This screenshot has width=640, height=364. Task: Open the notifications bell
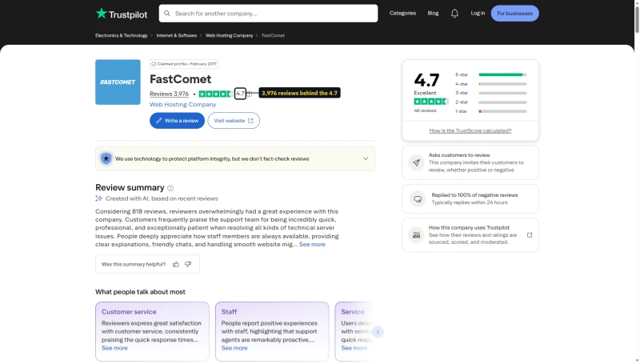click(x=454, y=14)
